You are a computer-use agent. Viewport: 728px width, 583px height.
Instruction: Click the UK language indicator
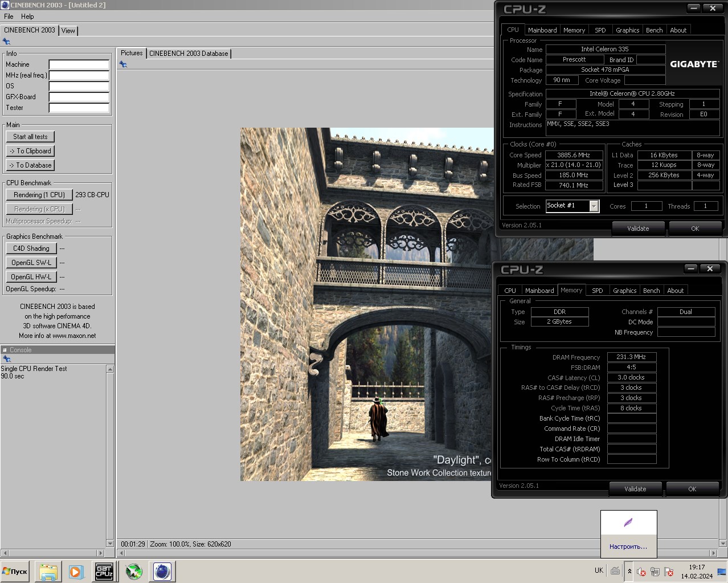tap(599, 570)
